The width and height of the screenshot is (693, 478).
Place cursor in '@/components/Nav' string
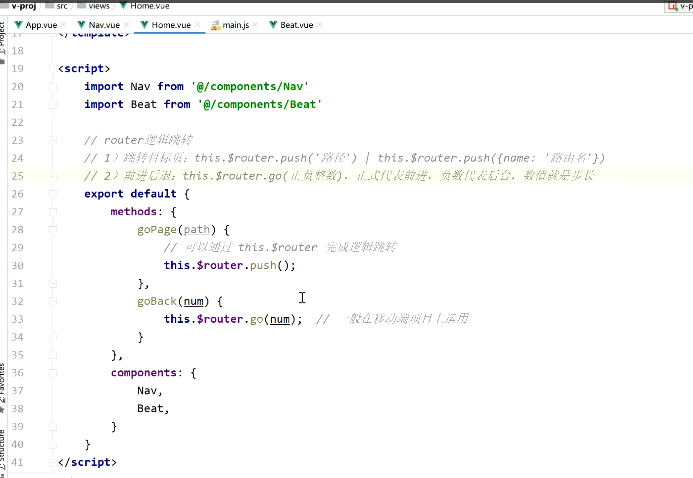tap(250, 86)
